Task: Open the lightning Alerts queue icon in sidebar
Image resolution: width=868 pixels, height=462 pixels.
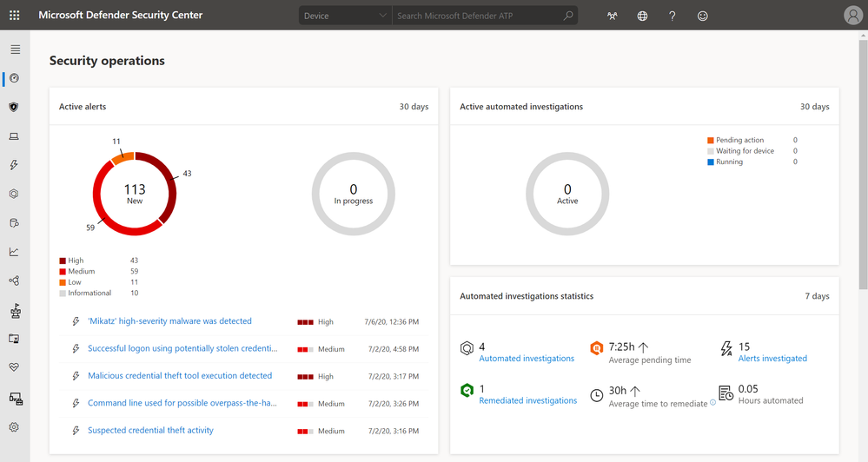Action: coord(15,165)
